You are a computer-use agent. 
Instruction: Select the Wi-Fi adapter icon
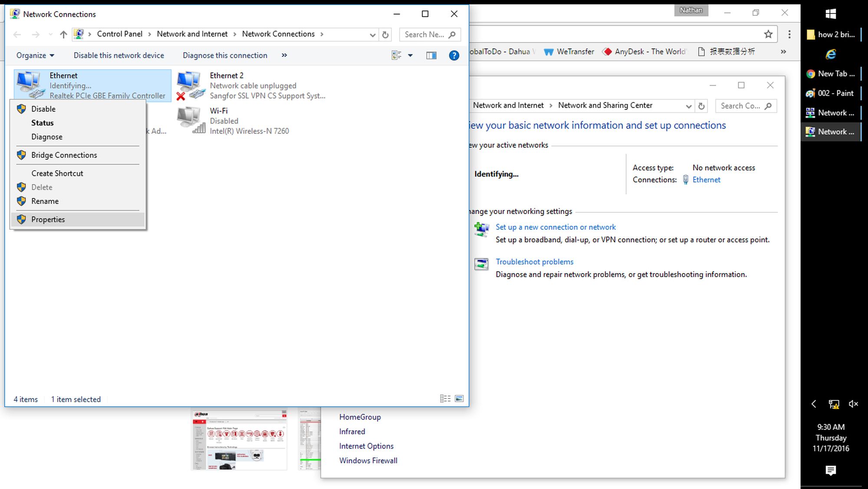coord(190,120)
